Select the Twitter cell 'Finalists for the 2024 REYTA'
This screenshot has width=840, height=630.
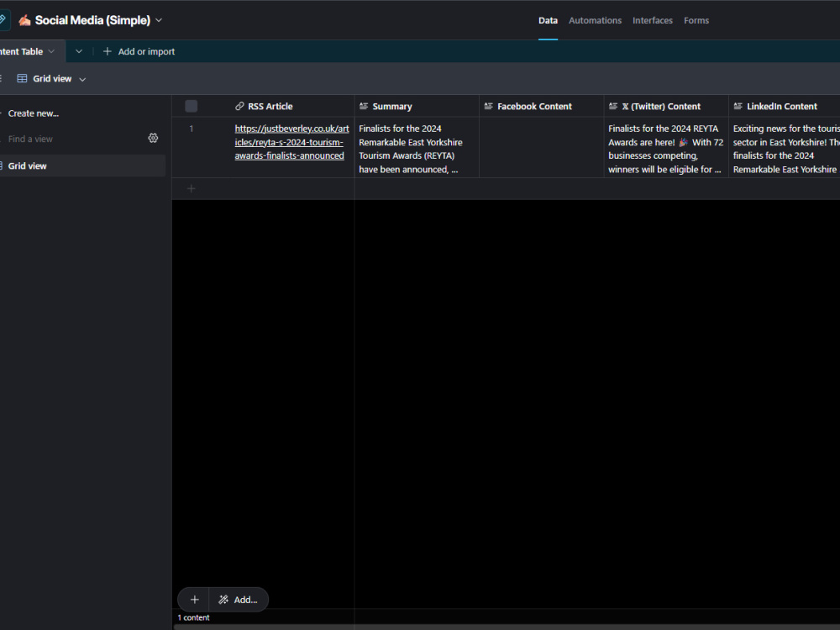666,147
